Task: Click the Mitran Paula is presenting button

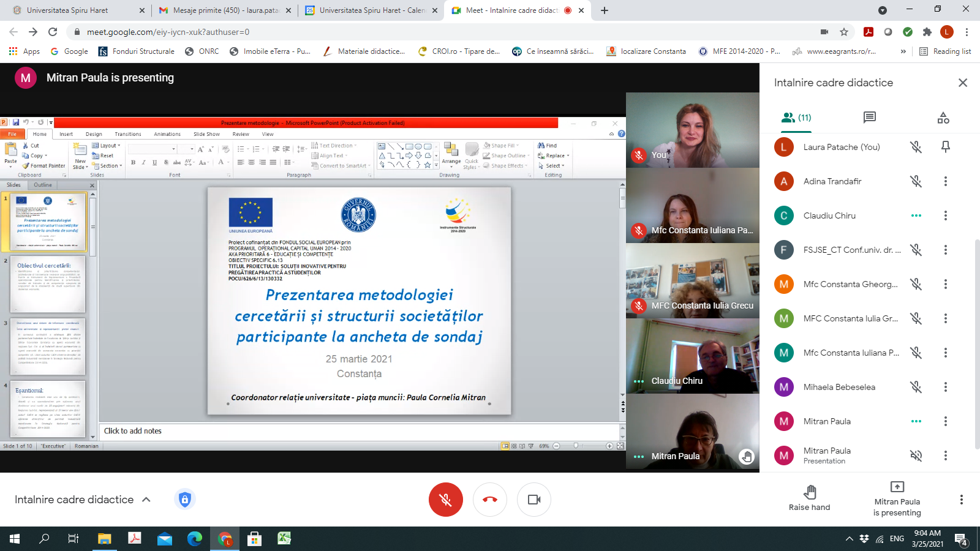Action: tap(897, 499)
